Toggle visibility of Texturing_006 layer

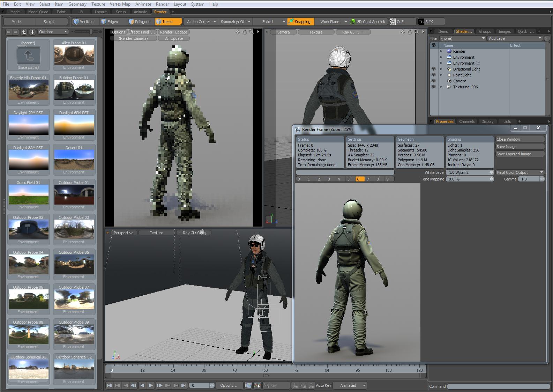pyautogui.click(x=433, y=87)
